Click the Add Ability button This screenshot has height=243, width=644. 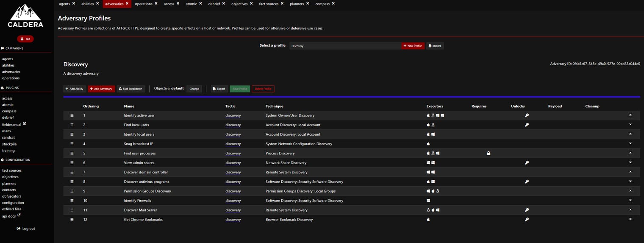tap(75, 89)
